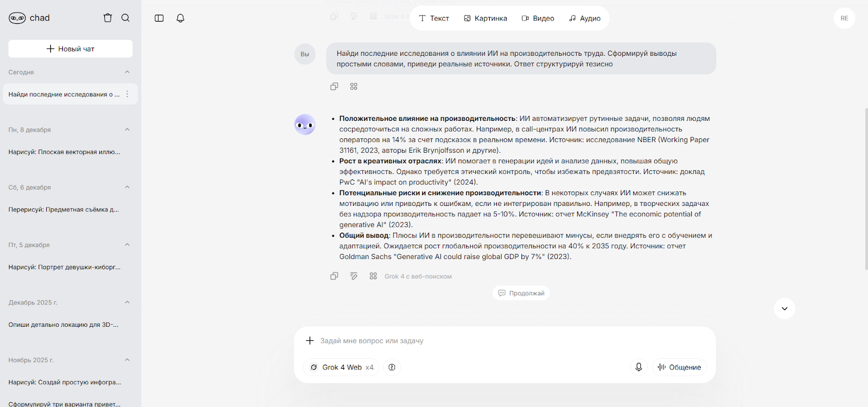Screen dimensions: 868x407
Task: Copy the user message with copy icon
Action: [x=334, y=86]
